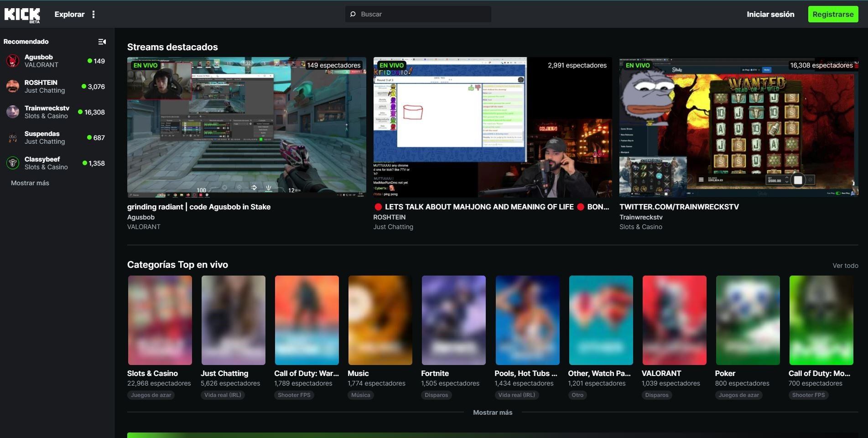This screenshot has height=438, width=868.
Task: Expand categories with bottom Mostrar más
Action: click(x=492, y=412)
